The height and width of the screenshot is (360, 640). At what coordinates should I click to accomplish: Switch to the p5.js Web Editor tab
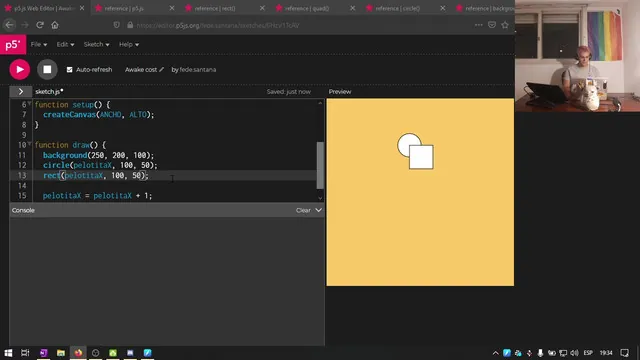point(44,8)
